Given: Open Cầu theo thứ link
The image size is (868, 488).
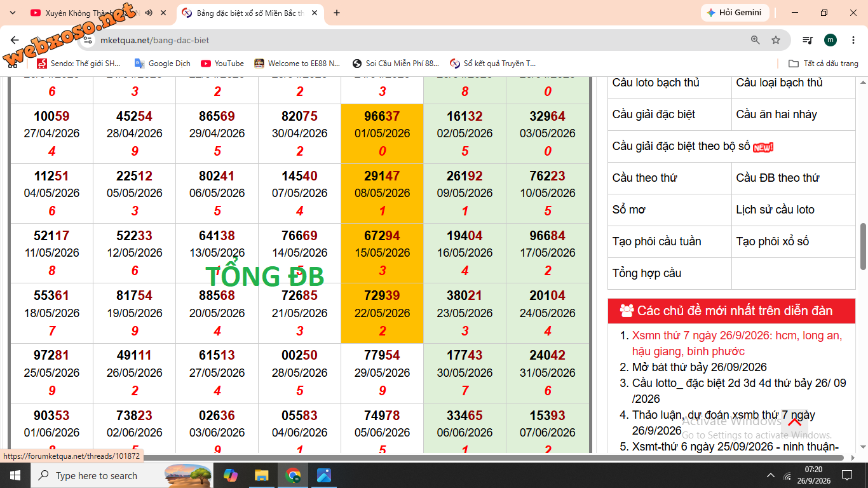Looking at the screenshot, I should pyautogui.click(x=644, y=178).
